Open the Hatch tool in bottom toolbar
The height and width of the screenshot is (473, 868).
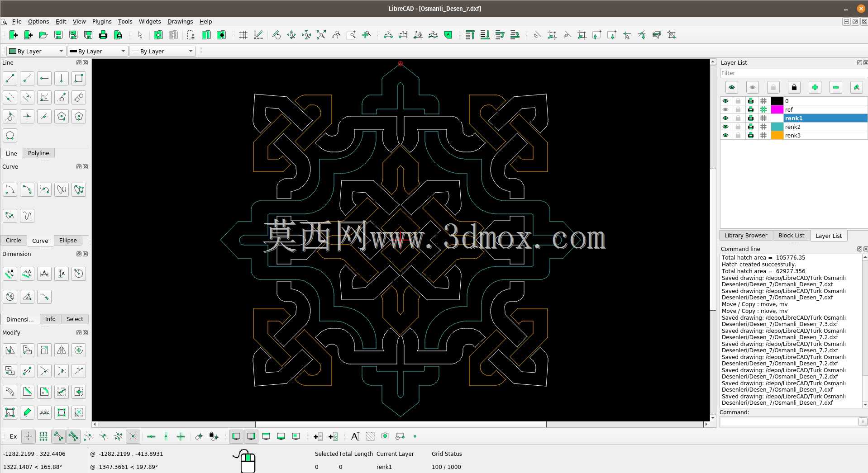pyautogui.click(x=370, y=436)
